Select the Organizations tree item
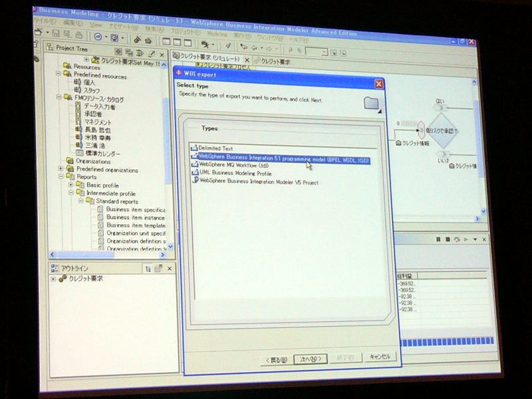 tap(88, 161)
